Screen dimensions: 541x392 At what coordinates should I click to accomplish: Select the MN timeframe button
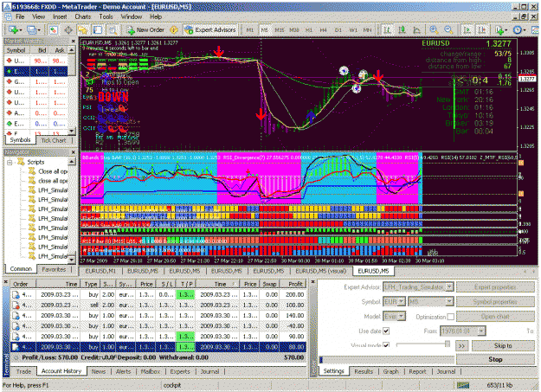click(368, 30)
